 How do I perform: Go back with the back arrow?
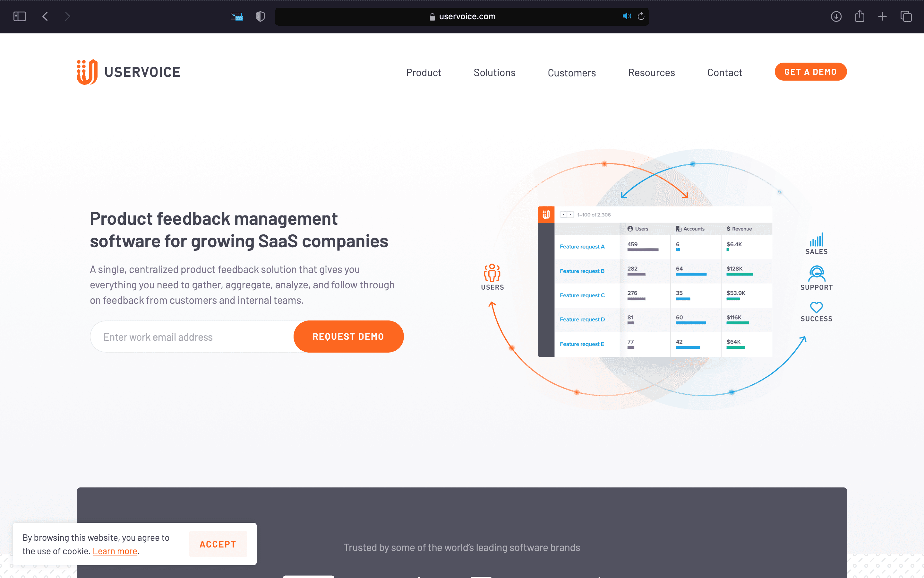tap(45, 16)
